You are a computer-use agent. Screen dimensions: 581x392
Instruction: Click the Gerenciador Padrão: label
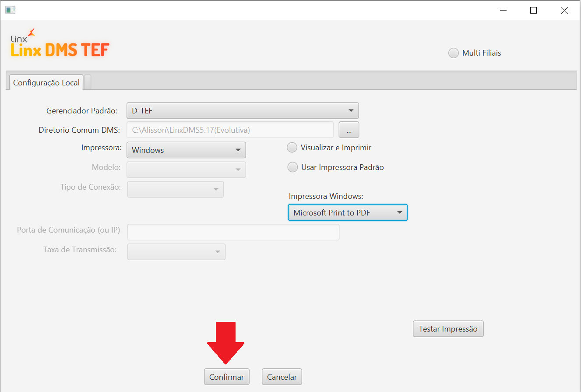[82, 111]
